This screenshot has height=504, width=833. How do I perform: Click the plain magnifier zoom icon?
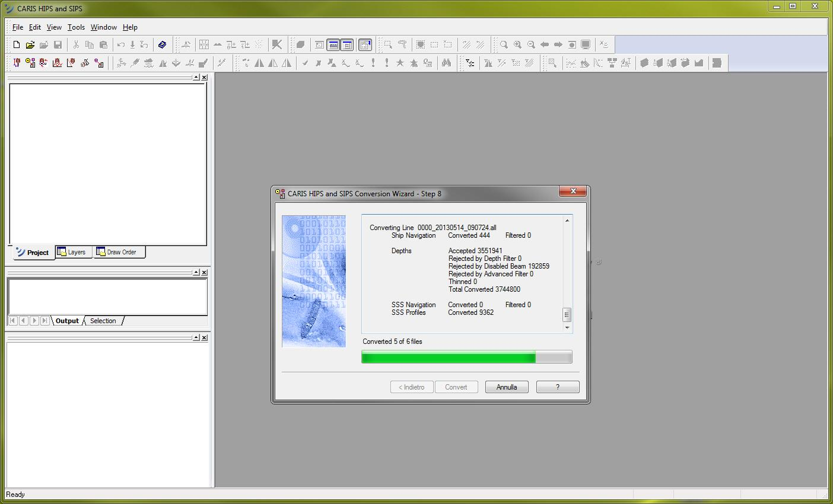pos(504,44)
